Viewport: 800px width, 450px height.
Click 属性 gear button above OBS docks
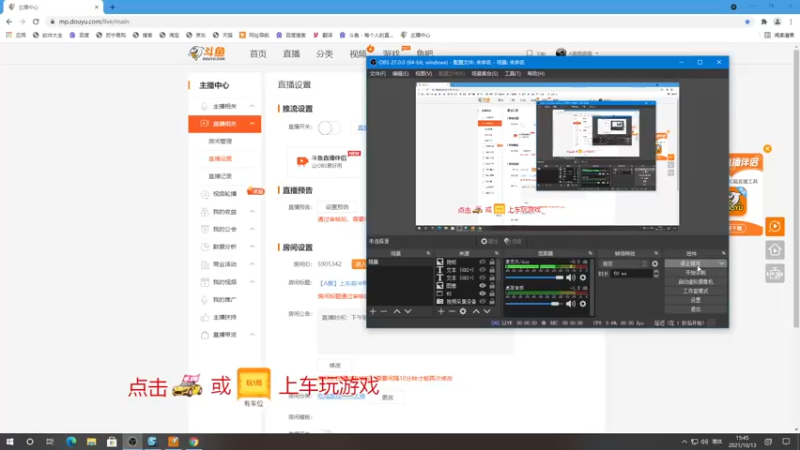(x=488, y=241)
